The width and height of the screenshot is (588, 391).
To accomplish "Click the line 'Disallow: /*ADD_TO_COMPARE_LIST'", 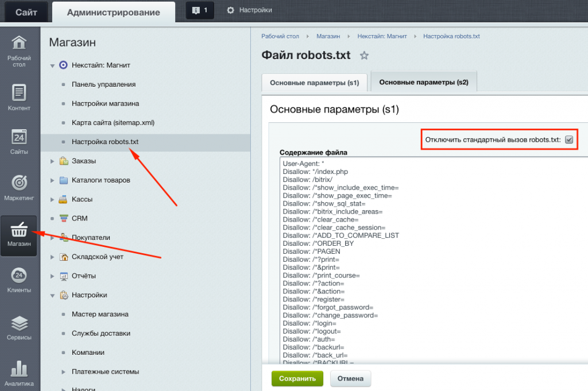I will point(341,235).
